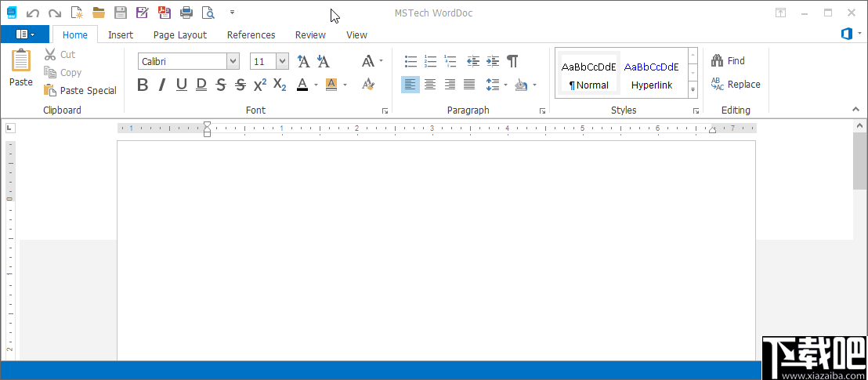Click the Undo arrow in quick access toolbar
The width and height of the screenshot is (868, 380).
[x=33, y=13]
